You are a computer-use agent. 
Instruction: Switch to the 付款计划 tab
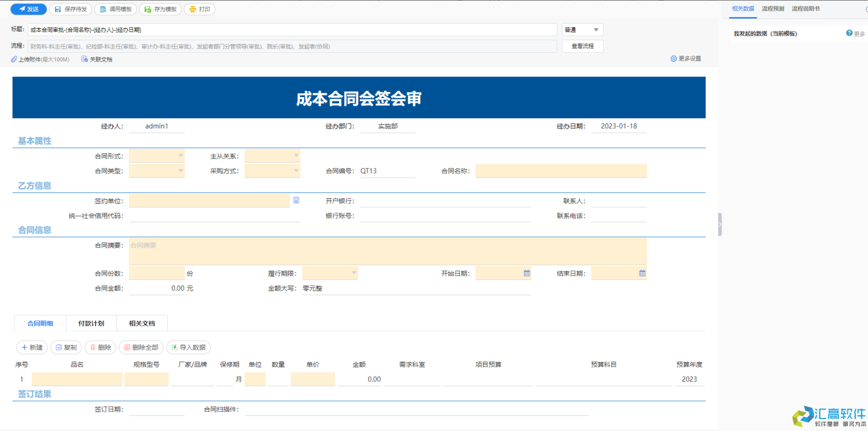(91, 323)
